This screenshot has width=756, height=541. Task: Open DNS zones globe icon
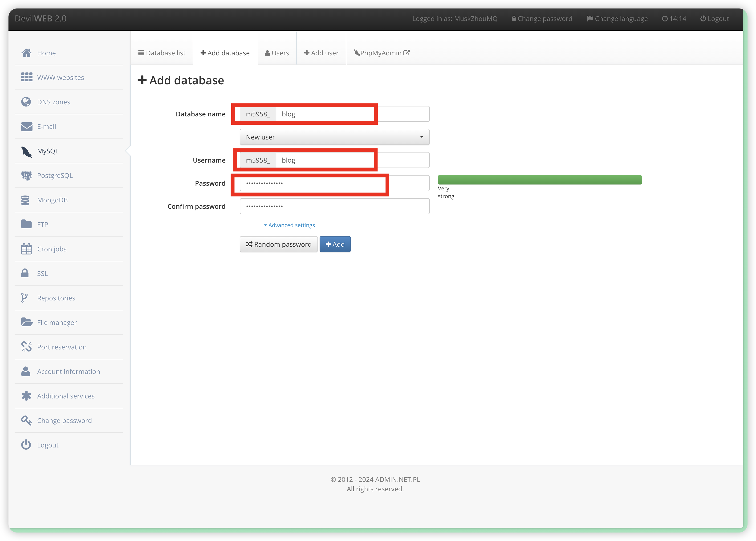click(26, 102)
